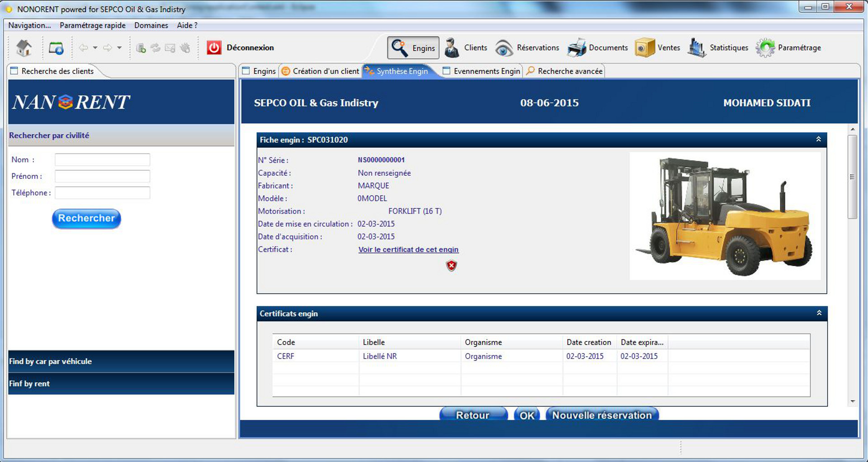Open Réservations via the eye icon
Viewport: 868px width, 462px height.
(x=504, y=48)
